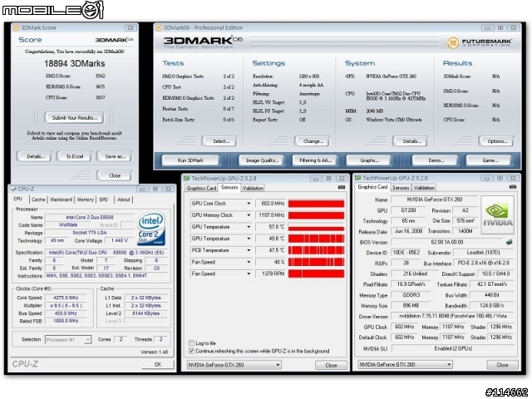
Task: Click Submit Your Results button
Action: coord(75,118)
